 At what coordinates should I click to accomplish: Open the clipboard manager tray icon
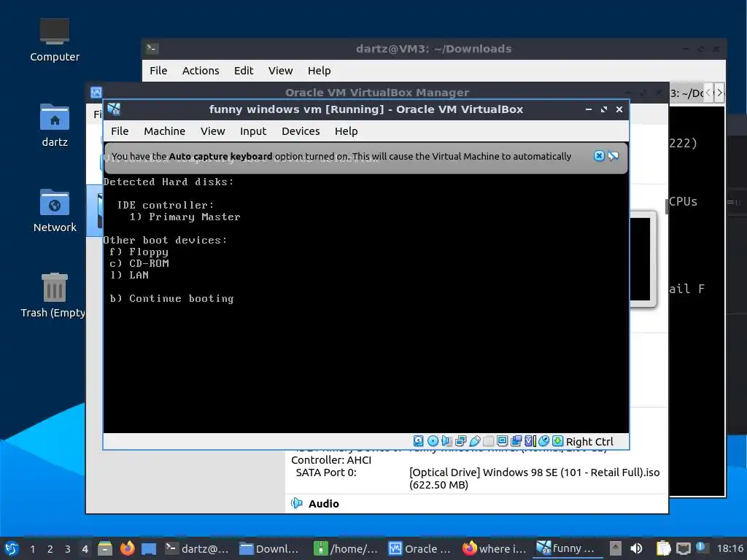(x=663, y=548)
